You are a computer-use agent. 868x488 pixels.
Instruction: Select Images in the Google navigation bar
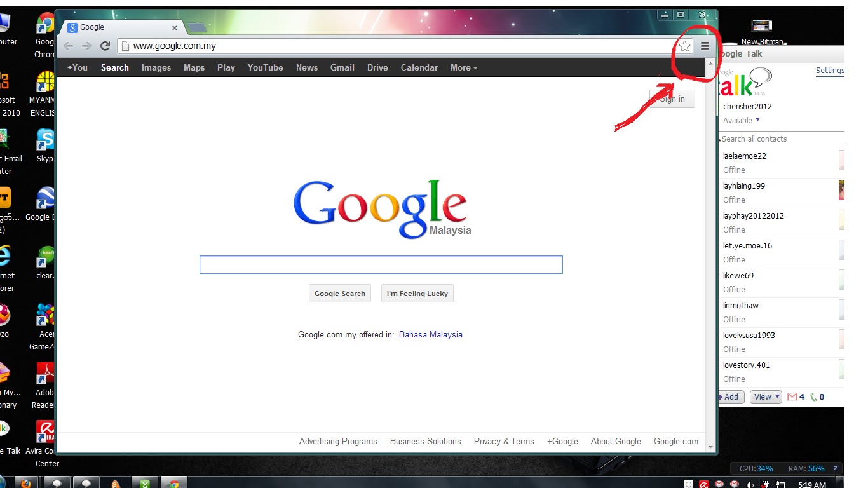point(156,67)
